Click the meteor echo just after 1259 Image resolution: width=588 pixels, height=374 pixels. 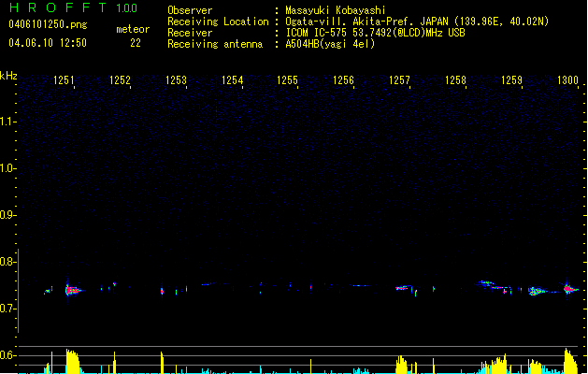tap(537, 291)
